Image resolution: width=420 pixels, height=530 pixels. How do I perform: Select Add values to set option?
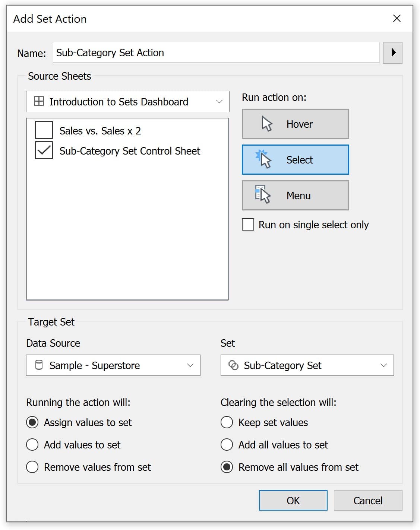32,445
